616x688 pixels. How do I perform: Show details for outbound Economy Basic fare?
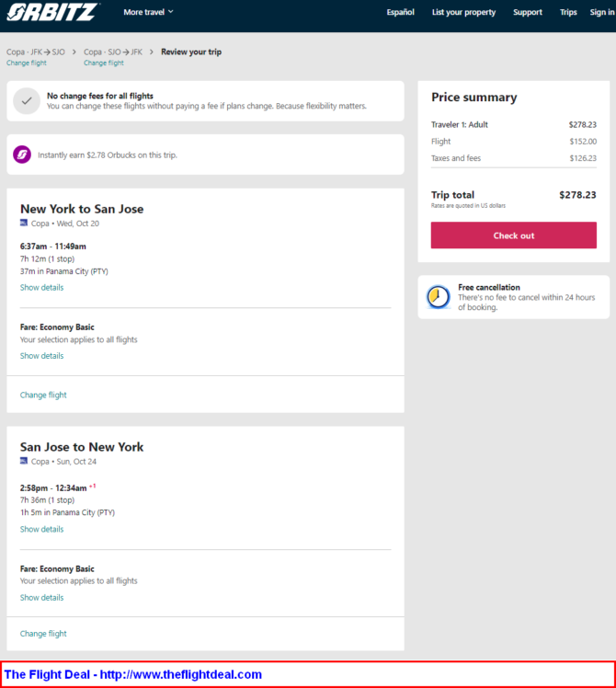pos(41,356)
